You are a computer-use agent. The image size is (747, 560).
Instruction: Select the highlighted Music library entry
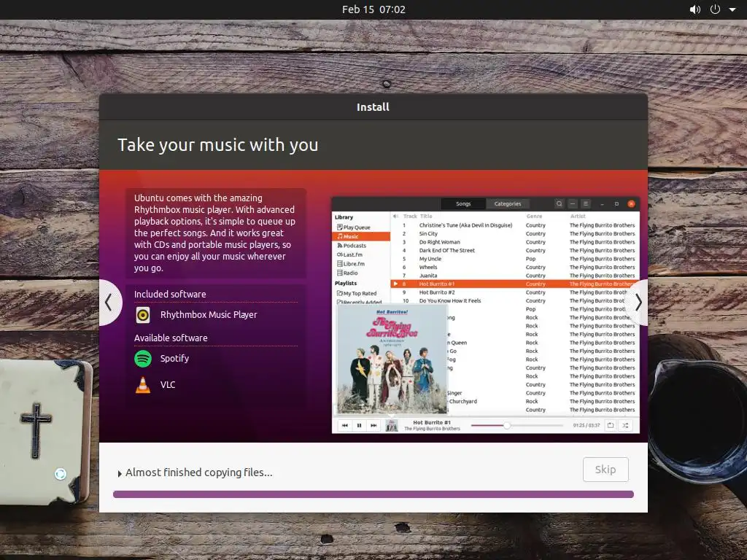pyautogui.click(x=361, y=236)
